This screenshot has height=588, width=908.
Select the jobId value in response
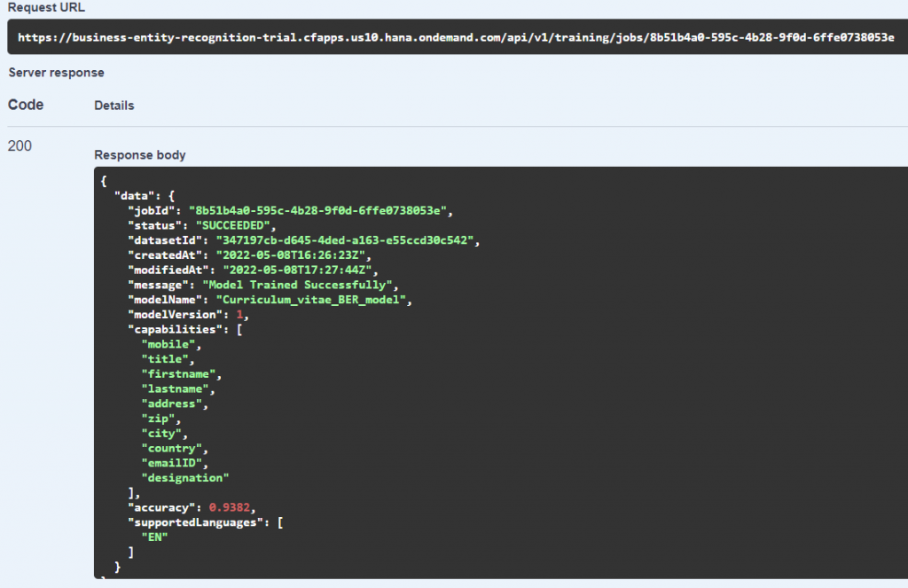(318, 211)
